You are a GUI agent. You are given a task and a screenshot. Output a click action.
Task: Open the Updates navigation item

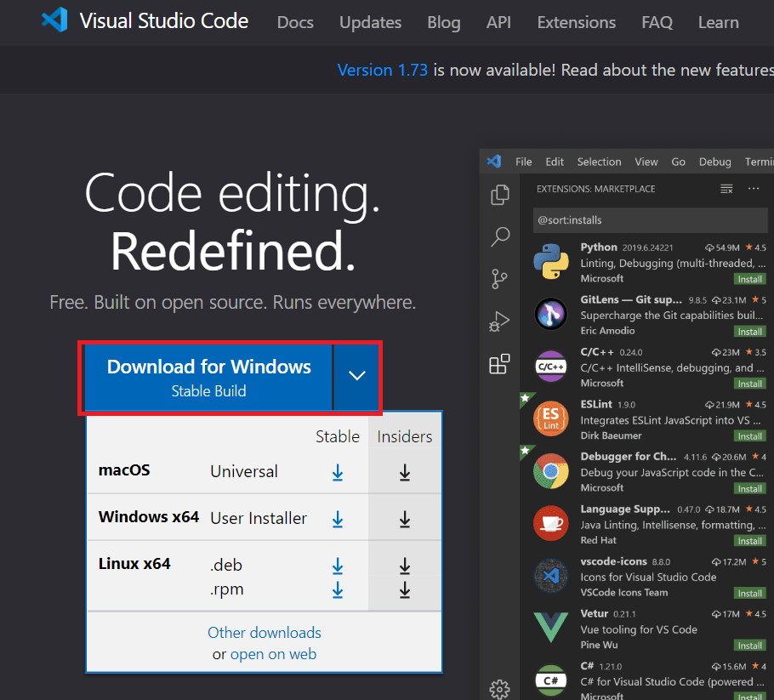pos(370,22)
